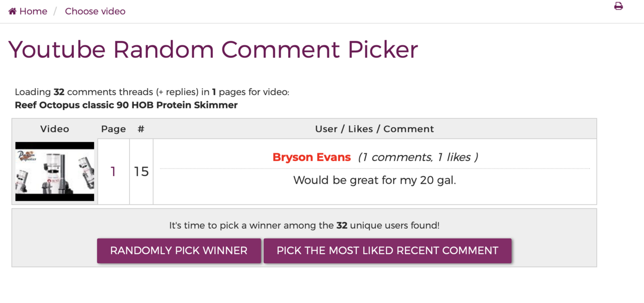Click the User / Likes / Comment header

(x=374, y=129)
